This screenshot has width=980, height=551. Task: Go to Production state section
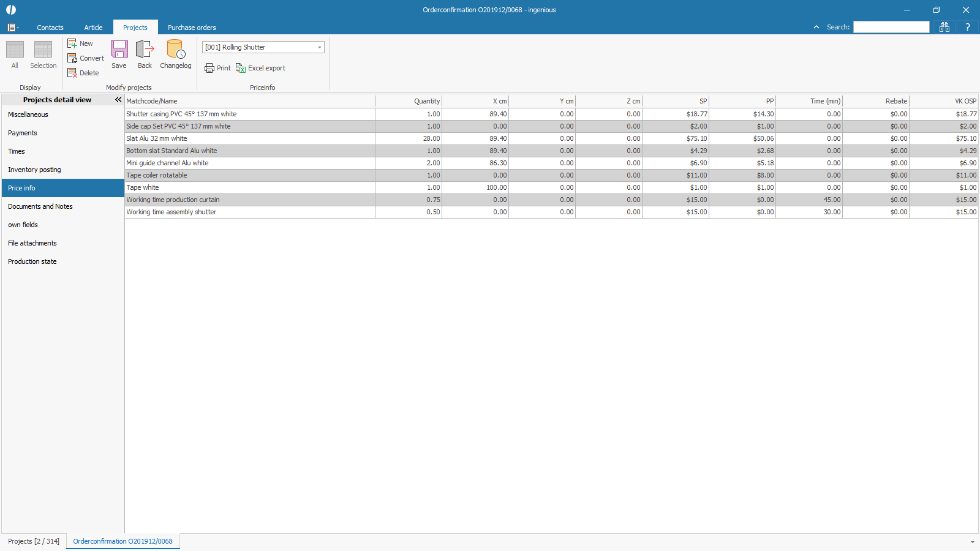click(x=32, y=261)
